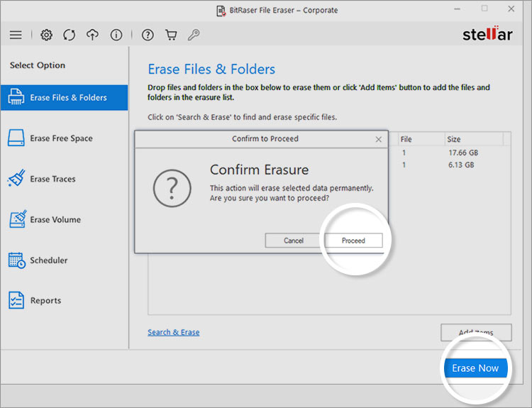
Task: Click the shopping cart buy icon
Action: click(171, 35)
